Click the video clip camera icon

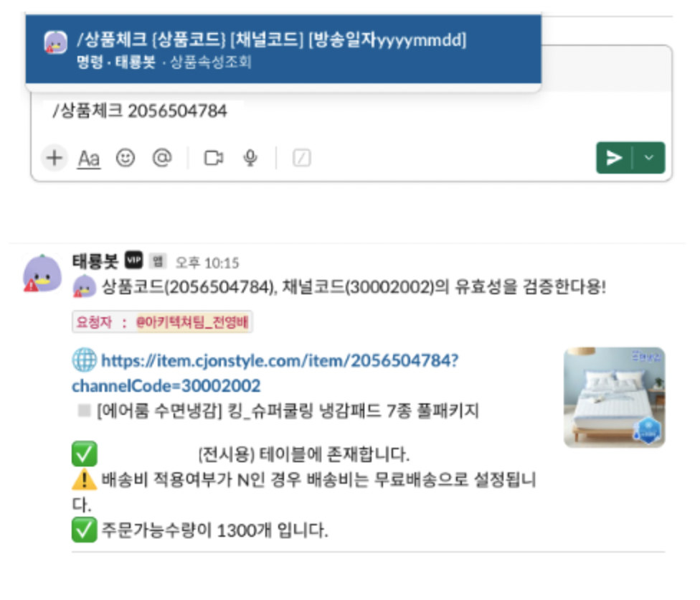coord(214,158)
